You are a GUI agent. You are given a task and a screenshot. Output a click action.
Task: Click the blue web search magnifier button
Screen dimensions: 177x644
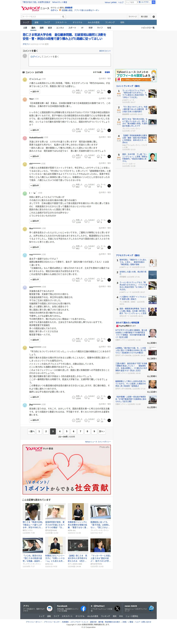[x=154, y=2]
